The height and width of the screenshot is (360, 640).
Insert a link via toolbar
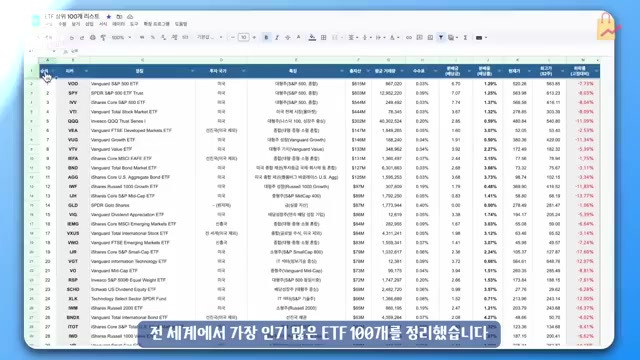click(409, 38)
